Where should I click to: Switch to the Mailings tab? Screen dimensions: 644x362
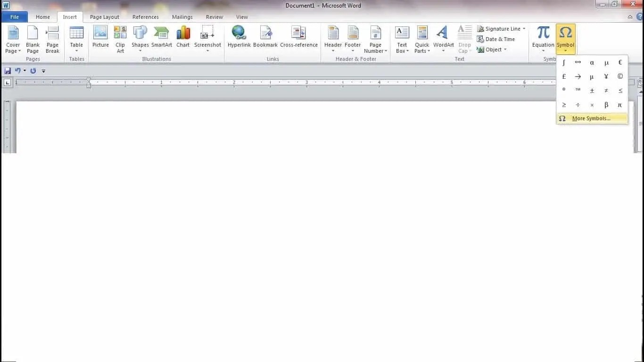[182, 17]
